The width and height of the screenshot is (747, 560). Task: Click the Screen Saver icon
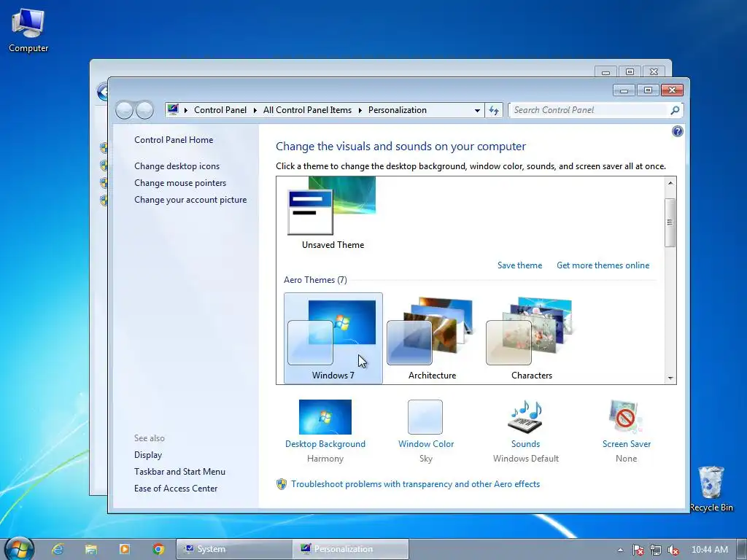pyautogui.click(x=626, y=416)
